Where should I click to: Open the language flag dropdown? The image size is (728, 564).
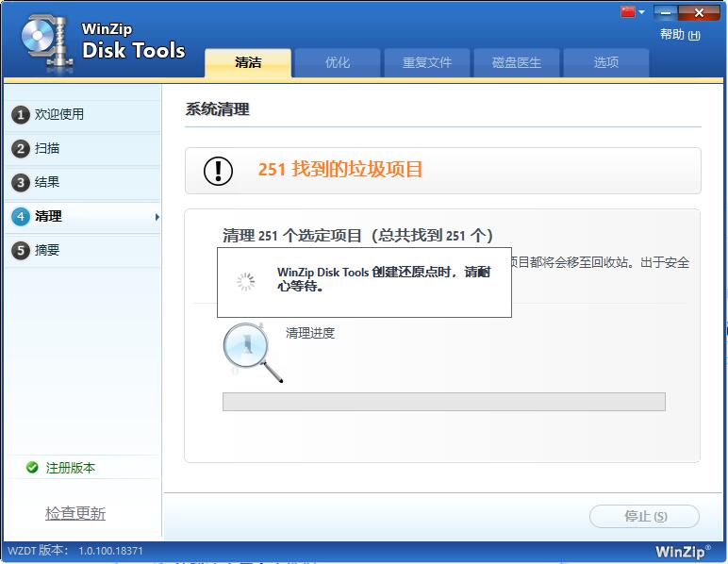[641, 12]
